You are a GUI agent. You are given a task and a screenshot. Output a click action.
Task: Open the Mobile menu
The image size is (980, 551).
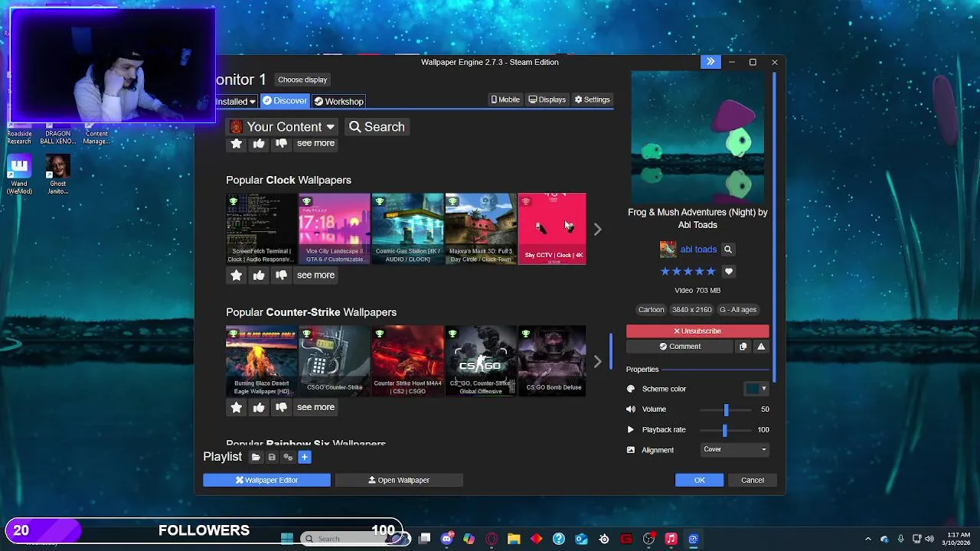click(505, 99)
